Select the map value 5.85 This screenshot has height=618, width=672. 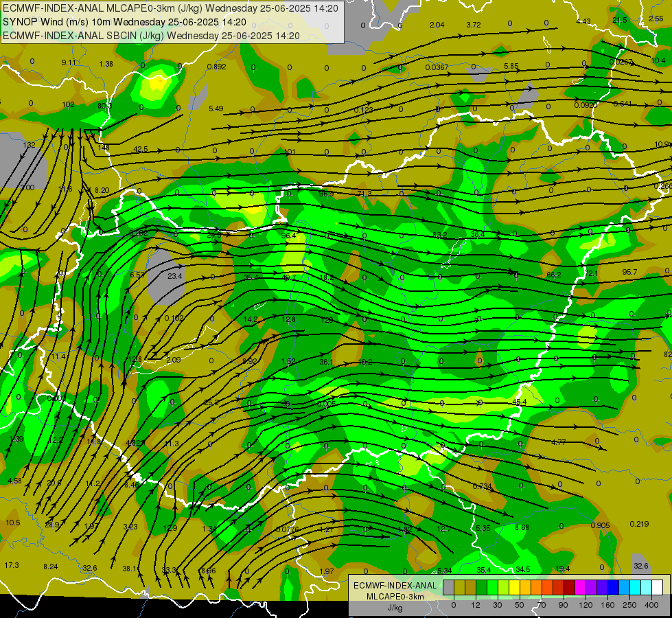[511, 66]
